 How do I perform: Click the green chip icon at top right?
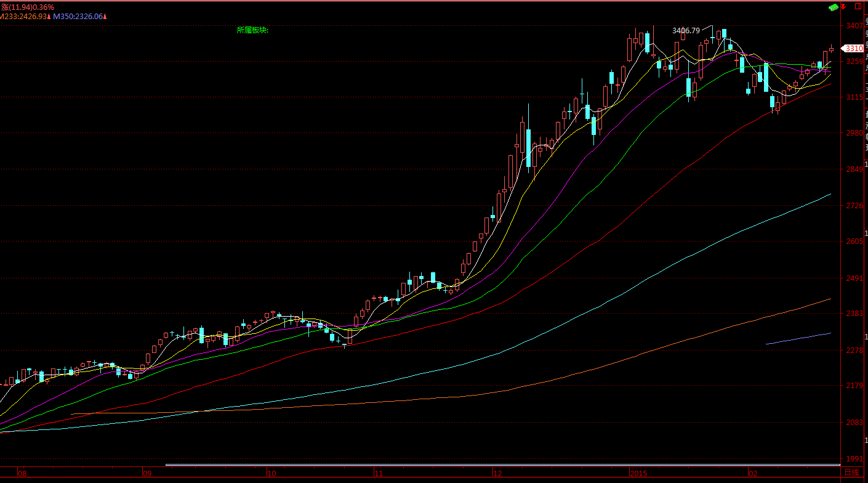click(834, 7)
